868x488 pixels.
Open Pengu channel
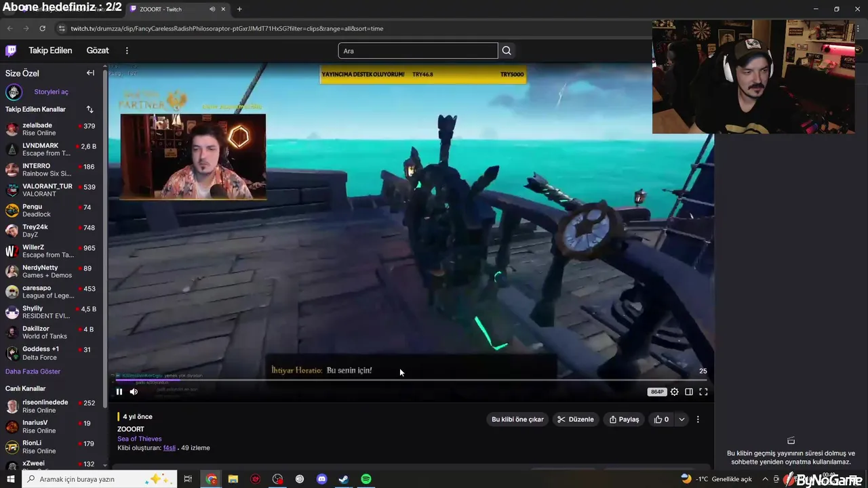pyautogui.click(x=52, y=210)
